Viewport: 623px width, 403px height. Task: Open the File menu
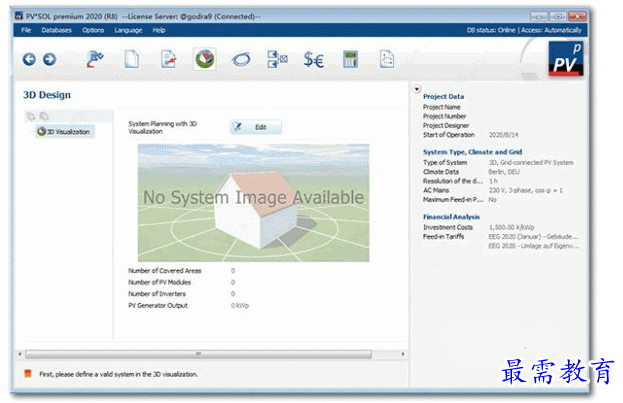(x=26, y=30)
